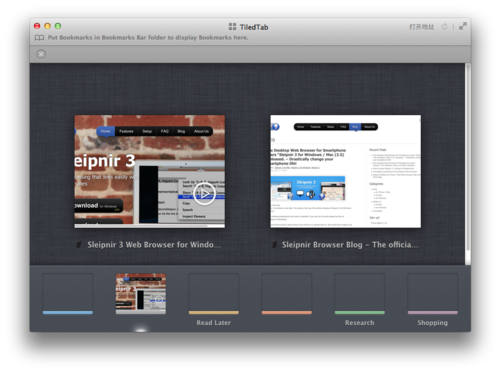This screenshot has width=500, height=373.
Task: Click the TiledTab grid icon in title bar
Action: coord(232,27)
